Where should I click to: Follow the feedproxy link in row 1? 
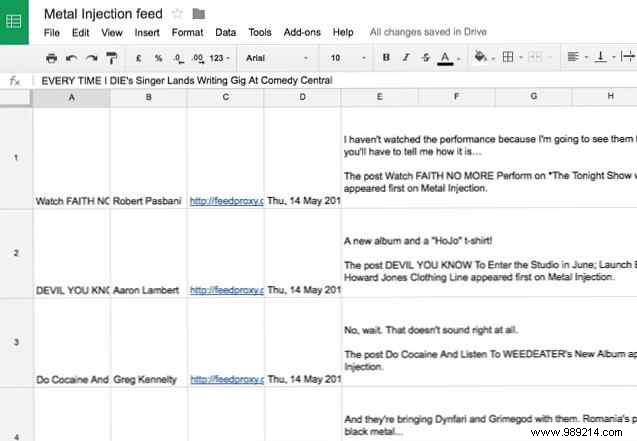pos(227,201)
